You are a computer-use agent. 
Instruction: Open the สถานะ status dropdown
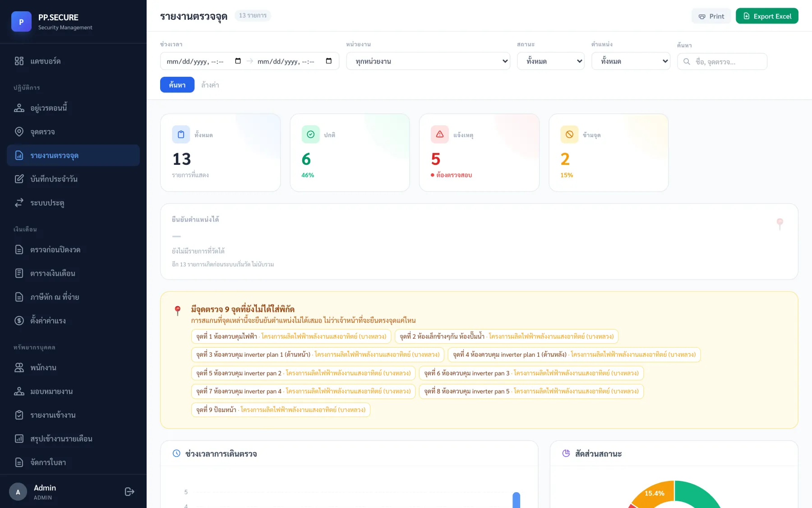551,61
